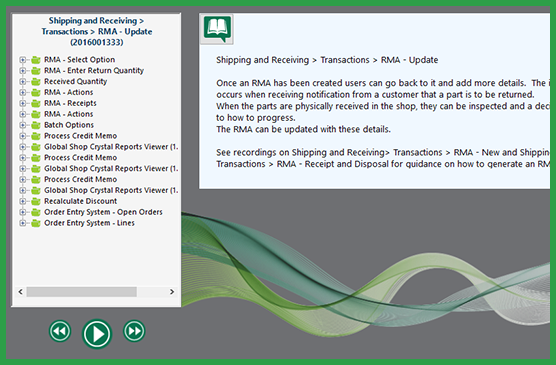This screenshot has height=365, width=556.
Task: Click the RMA - Receipts folder icon
Action: tap(35, 103)
